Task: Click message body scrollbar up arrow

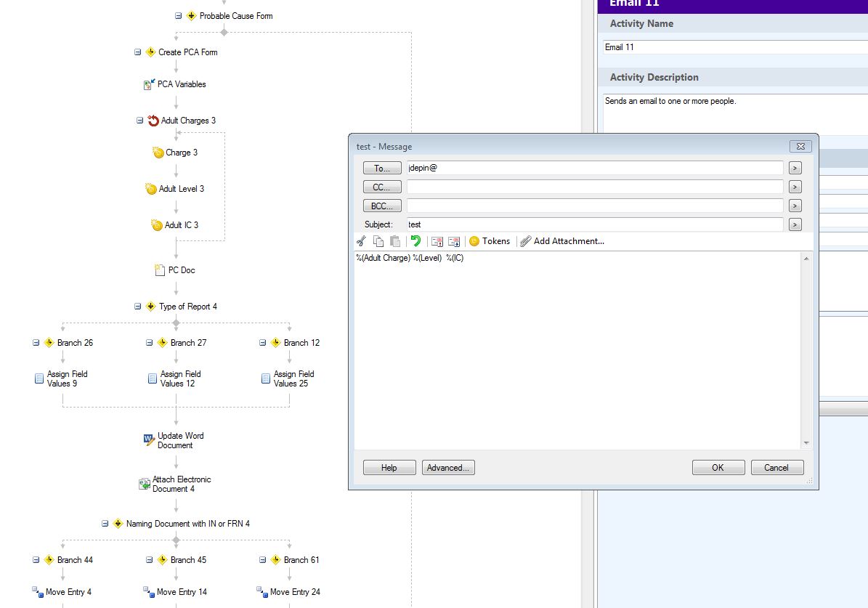Action: (806, 259)
